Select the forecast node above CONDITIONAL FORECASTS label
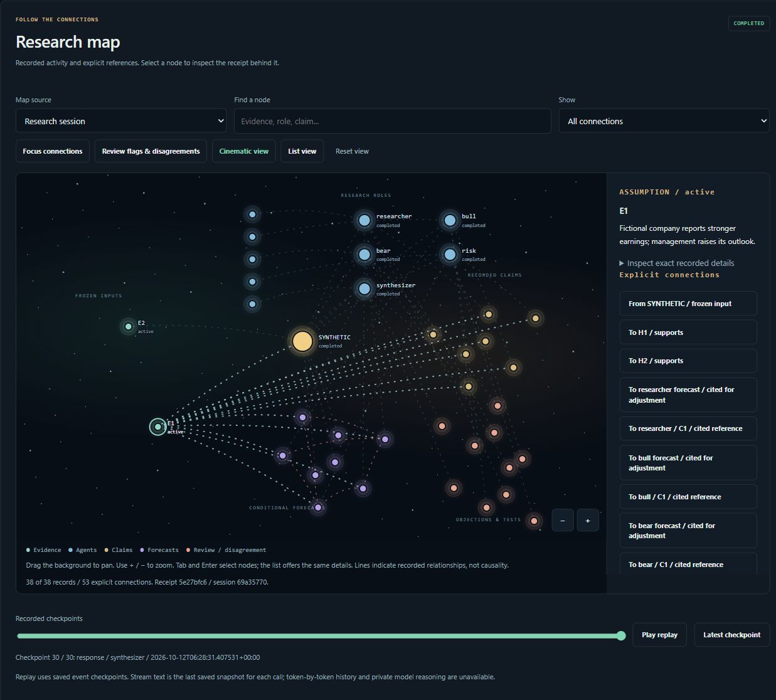 tap(318, 507)
